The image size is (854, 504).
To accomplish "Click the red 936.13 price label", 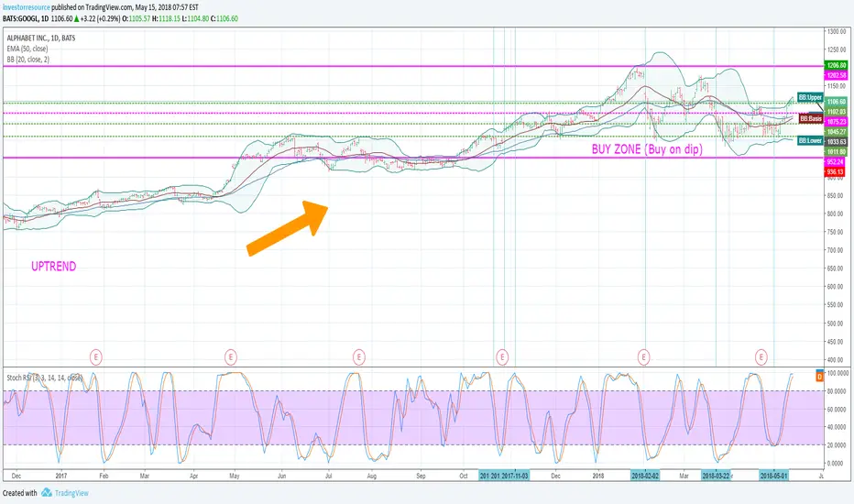I will [x=835, y=171].
